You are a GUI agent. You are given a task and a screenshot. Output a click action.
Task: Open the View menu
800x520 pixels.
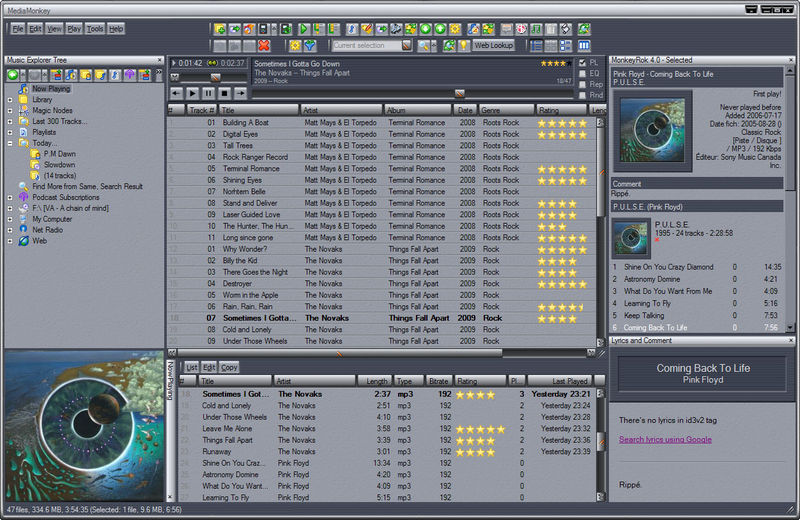coord(54,29)
